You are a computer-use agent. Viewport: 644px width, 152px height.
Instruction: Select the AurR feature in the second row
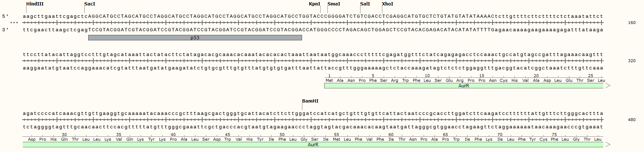coord(464,86)
